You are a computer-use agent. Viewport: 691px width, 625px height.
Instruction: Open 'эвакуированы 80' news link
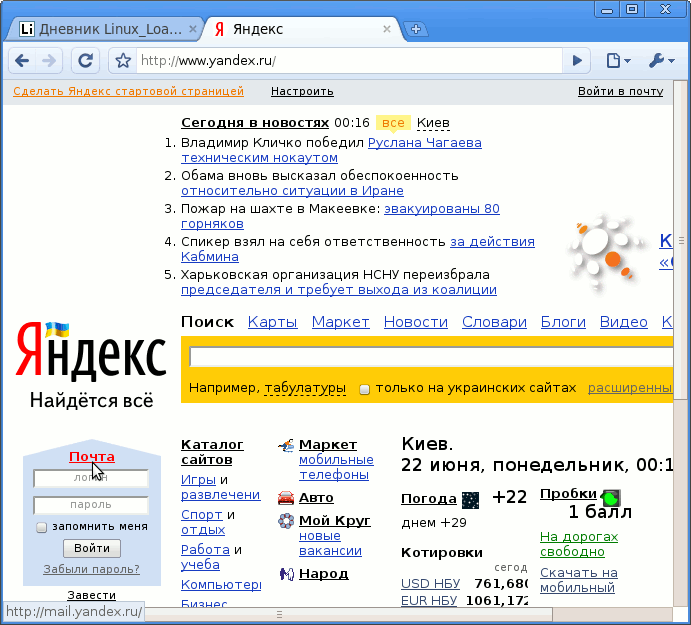[442, 208]
